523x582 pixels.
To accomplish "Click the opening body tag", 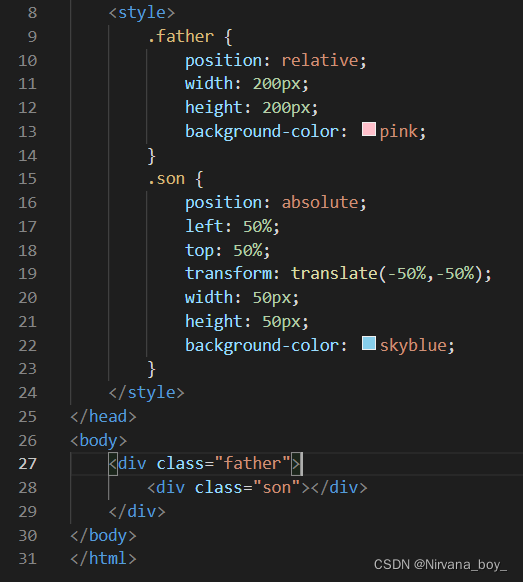I will (x=99, y=441).
